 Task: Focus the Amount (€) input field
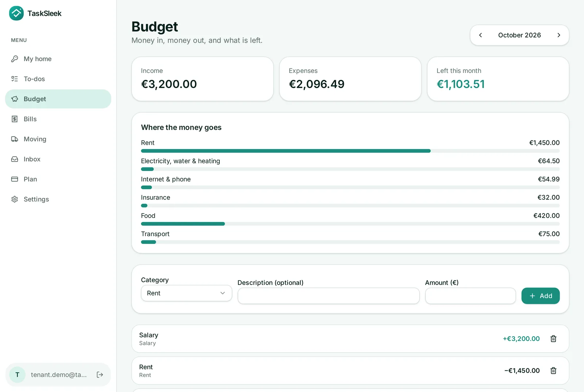[470, 296]
